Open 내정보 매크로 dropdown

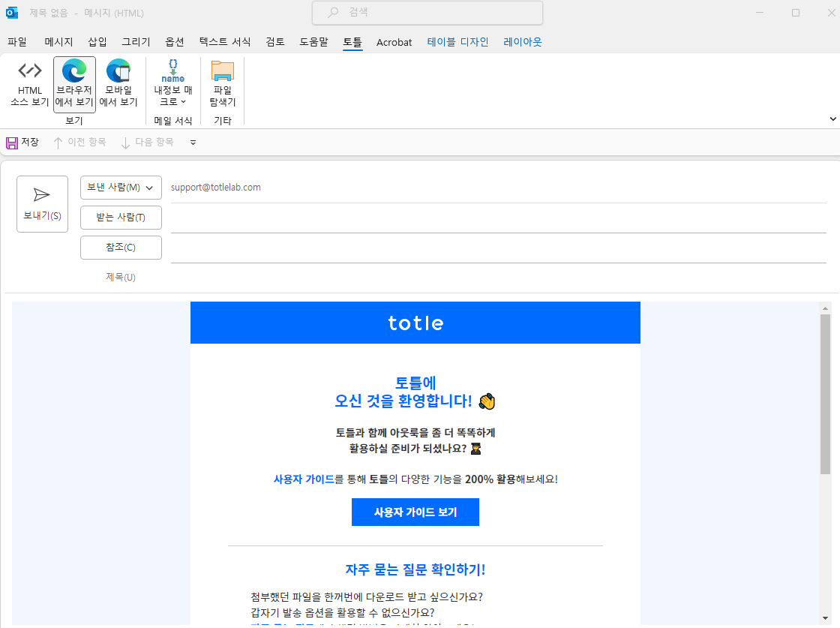pos(173,84)
